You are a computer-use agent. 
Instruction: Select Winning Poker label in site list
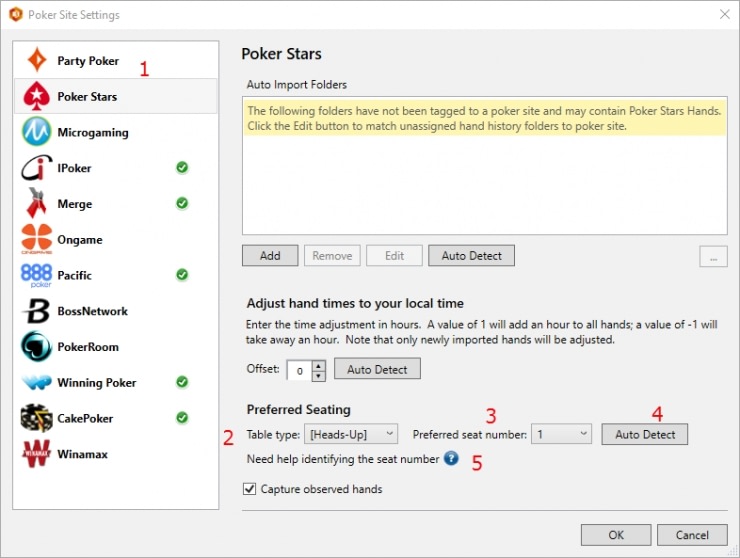97,383
